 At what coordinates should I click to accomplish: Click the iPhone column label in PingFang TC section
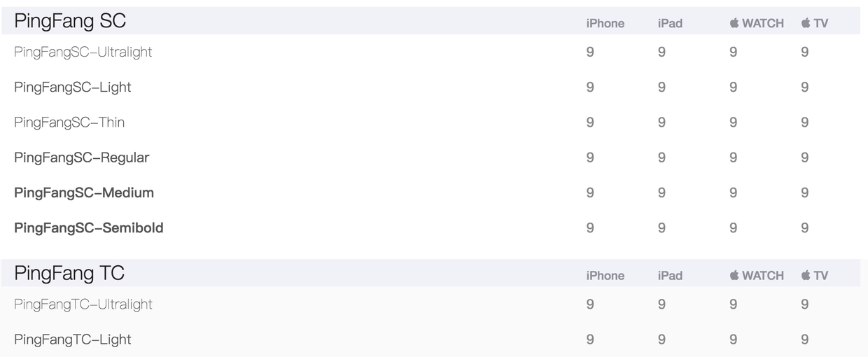pos(605,276)
